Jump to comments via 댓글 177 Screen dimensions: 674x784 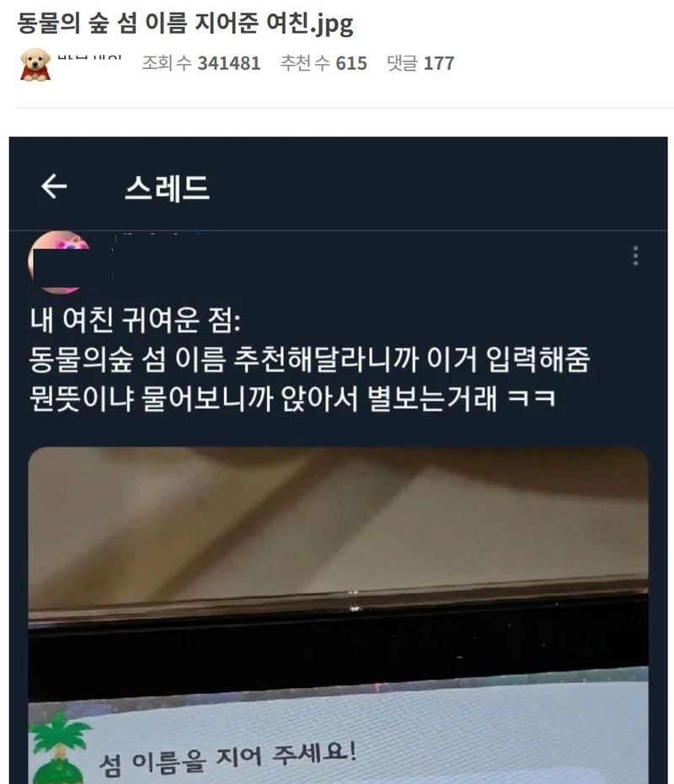click(420, 63)
